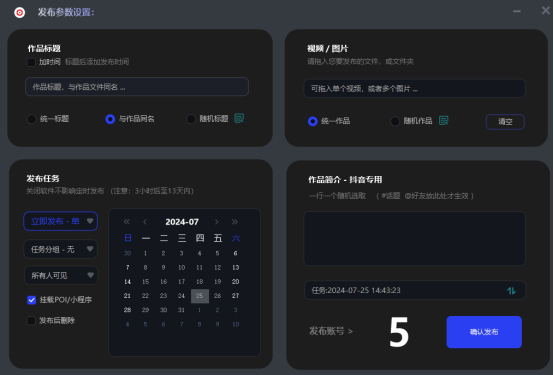Viewport: 554px width, 375px height.
Task: Select July 26 in the calendar
Action: coord(217,296)
